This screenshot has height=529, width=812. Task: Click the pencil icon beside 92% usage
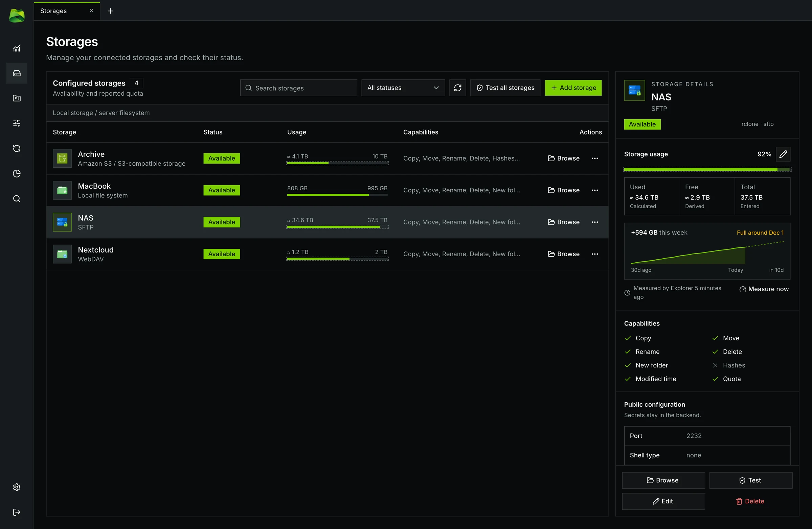(x=783, y=154)
